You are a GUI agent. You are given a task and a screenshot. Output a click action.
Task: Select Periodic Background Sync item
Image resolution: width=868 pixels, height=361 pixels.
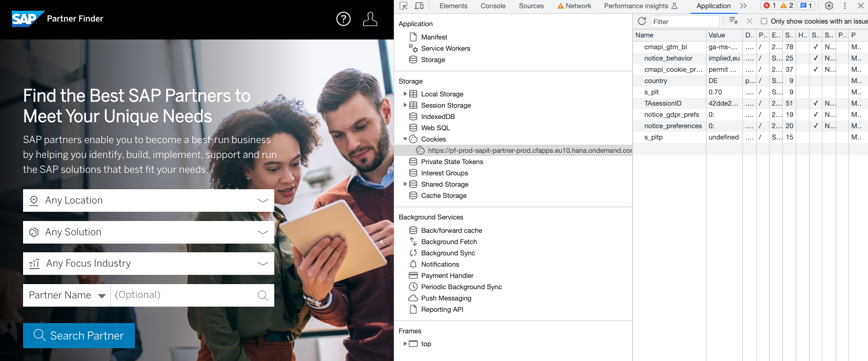coord(461,287)
